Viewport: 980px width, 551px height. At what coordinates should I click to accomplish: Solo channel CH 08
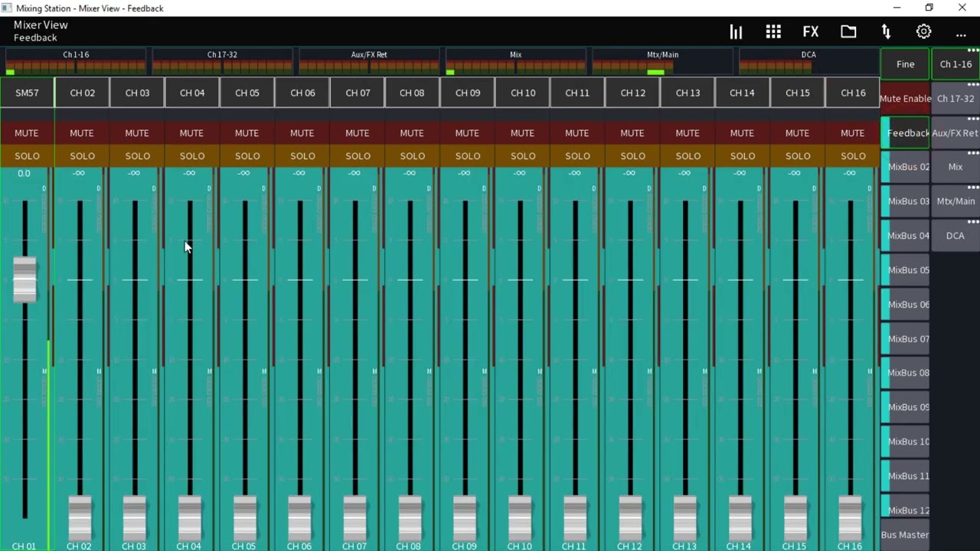point(413,156)
